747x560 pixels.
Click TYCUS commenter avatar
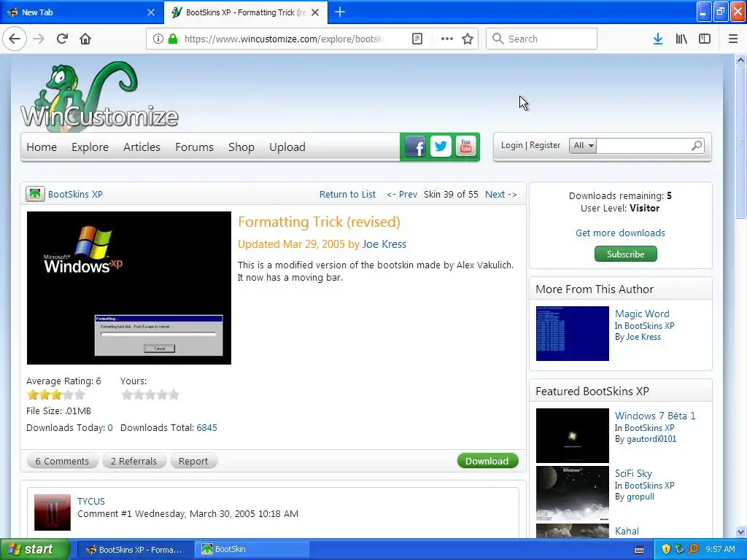(53, 513)
